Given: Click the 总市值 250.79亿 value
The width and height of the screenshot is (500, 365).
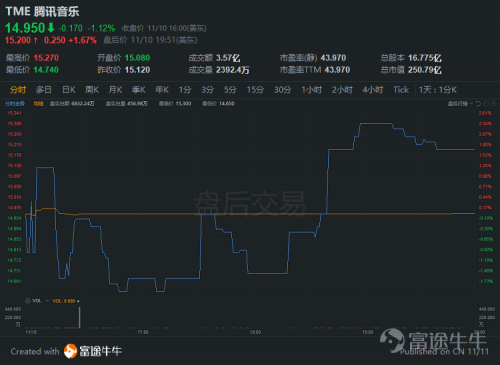Looking at the screenshot, I should point(425,70).
